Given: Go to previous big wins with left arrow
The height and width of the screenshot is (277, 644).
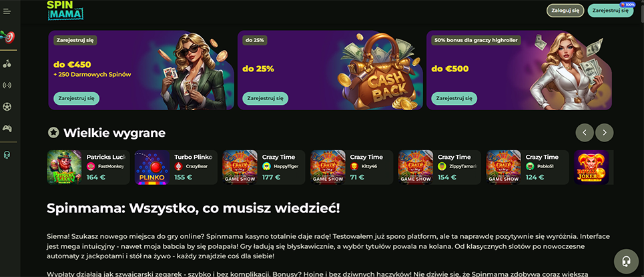Looking at the screenshot, I should point(585,133).
